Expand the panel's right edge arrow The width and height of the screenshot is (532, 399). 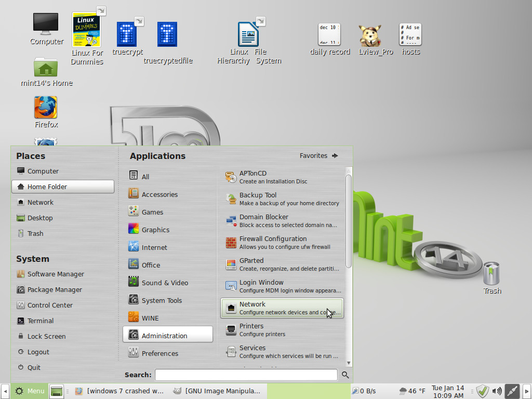coord(527,391)
